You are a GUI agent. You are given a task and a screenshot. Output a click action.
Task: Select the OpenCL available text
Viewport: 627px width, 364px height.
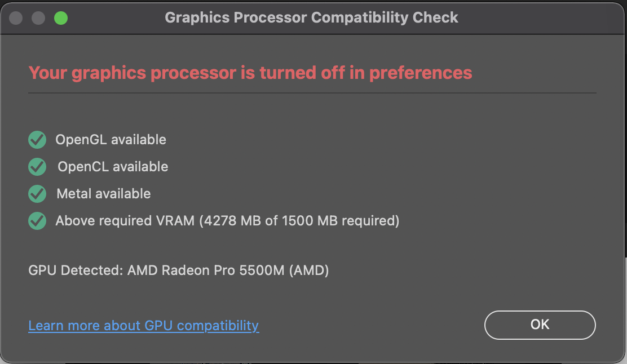point(113,166)
